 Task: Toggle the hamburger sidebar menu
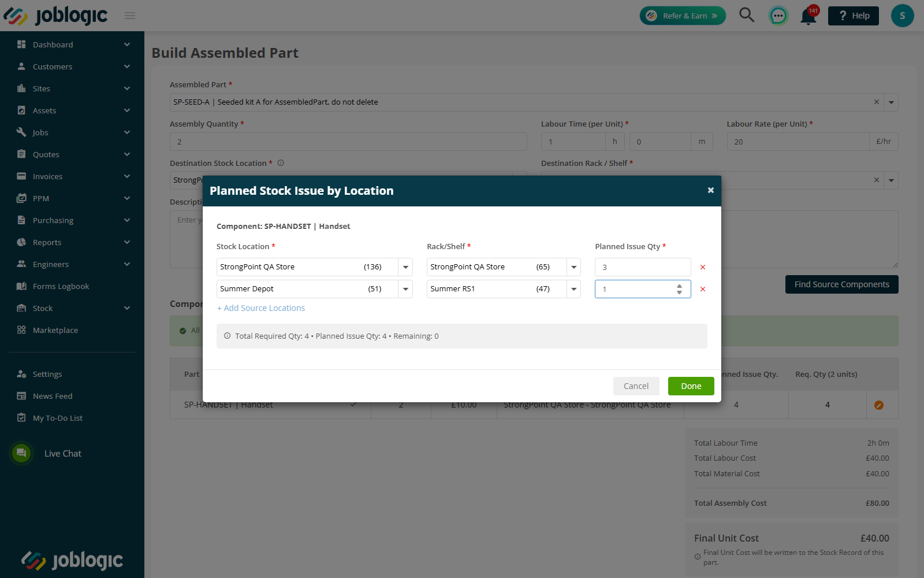[130, 16]
